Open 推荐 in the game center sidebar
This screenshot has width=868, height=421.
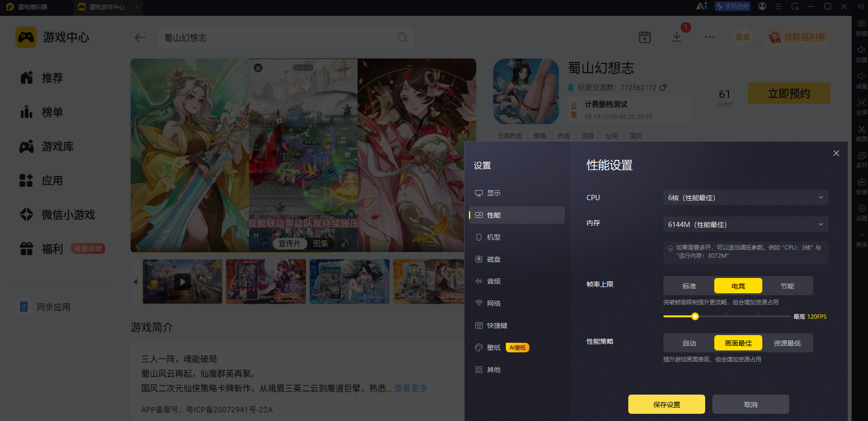(x=42, y=78)
